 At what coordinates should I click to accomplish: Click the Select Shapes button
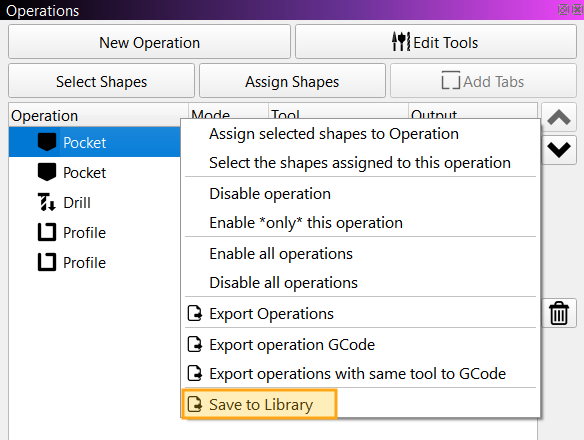pos(101,81)
